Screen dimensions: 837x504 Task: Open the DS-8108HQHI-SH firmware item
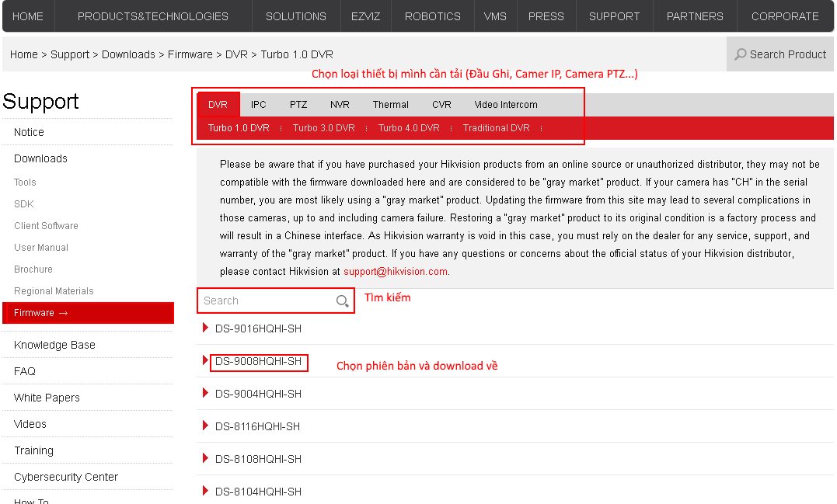coord(258,459)
